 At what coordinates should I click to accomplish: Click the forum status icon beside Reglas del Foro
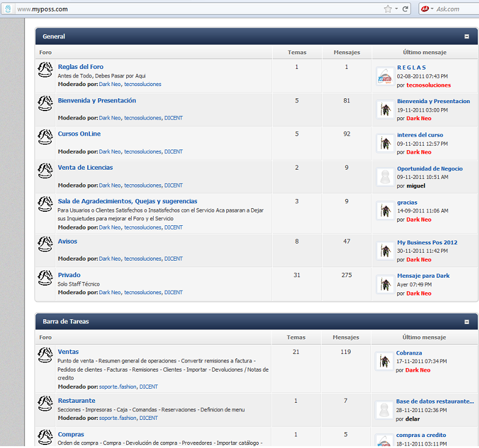click(x=45, y=70)
